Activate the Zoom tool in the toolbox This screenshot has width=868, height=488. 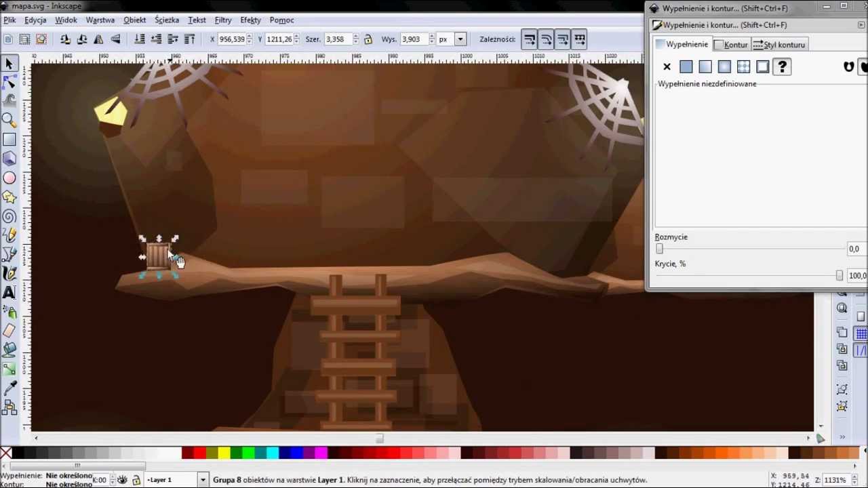pyautogui.click(x=10, y=119)
